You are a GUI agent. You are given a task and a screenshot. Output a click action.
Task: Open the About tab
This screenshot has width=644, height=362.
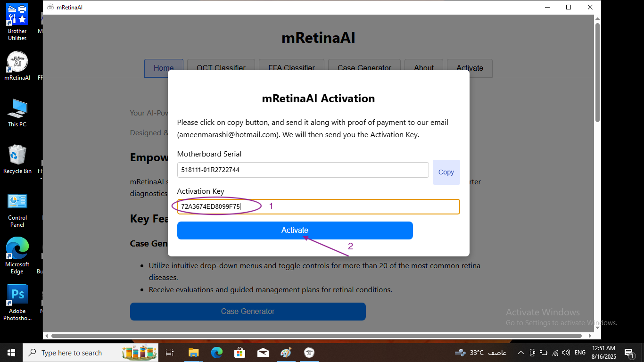coord(423,68)
